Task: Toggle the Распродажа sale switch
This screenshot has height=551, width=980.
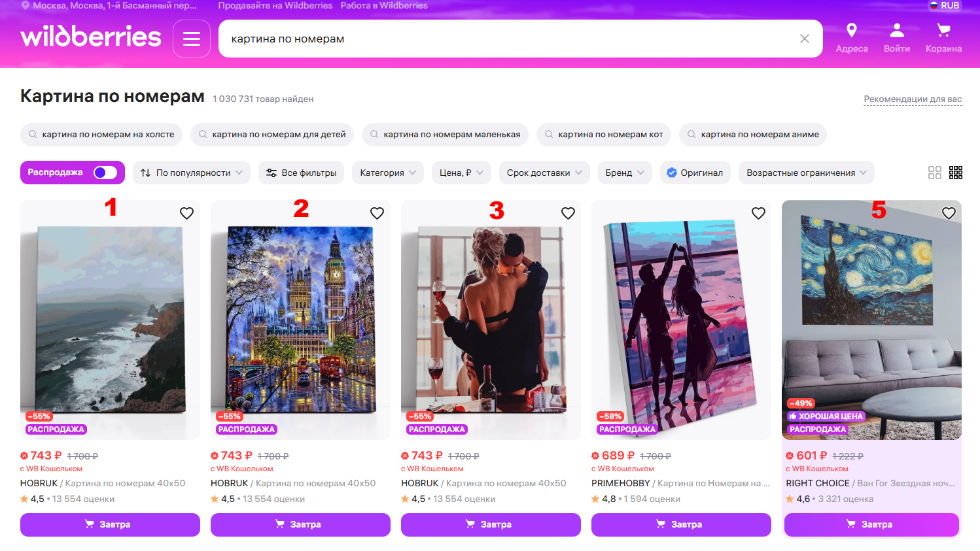Action: click(x=105, y=173)
